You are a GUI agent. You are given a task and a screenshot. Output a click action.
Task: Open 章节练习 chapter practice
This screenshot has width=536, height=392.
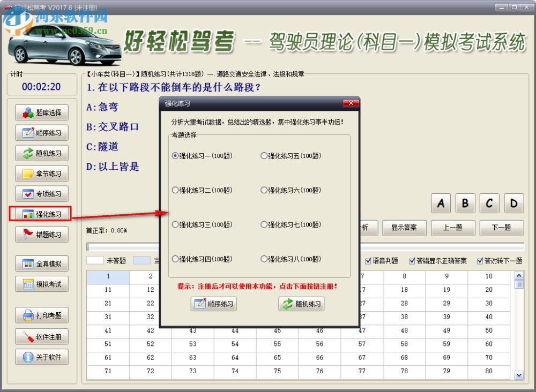point(41,173)
